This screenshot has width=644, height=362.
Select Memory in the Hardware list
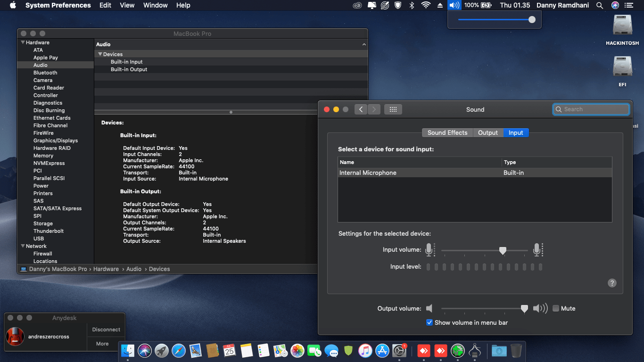[x=43, y=156]
